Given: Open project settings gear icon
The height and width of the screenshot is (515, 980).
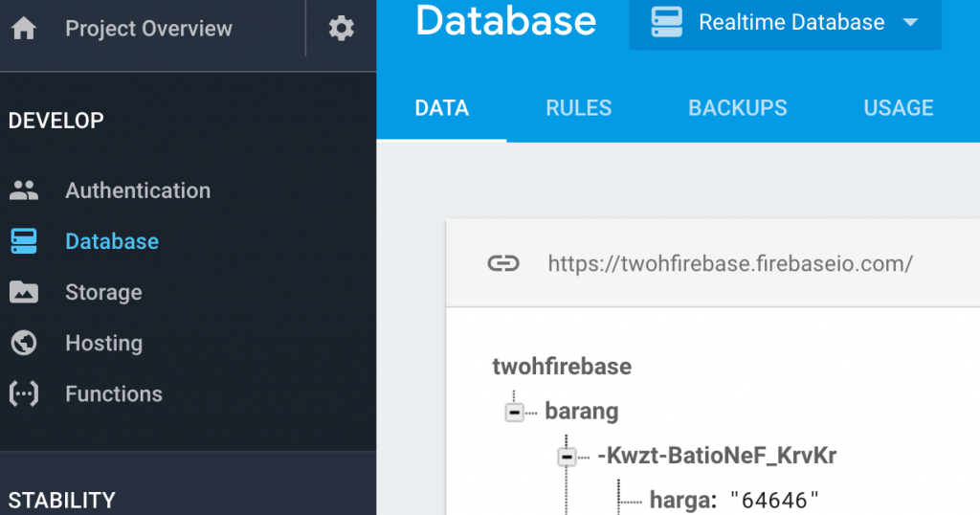Looking at the screenshot, I should pos(342,28).
